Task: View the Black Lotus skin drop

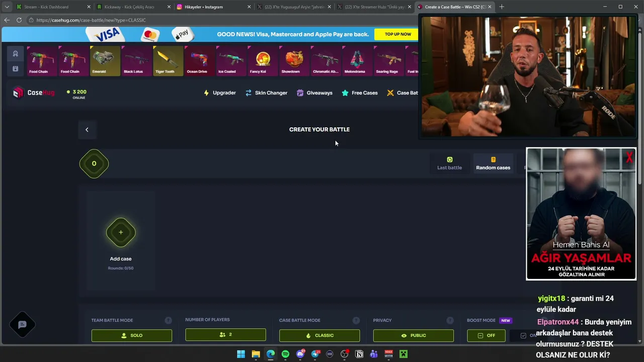Action: coord(136,61)
